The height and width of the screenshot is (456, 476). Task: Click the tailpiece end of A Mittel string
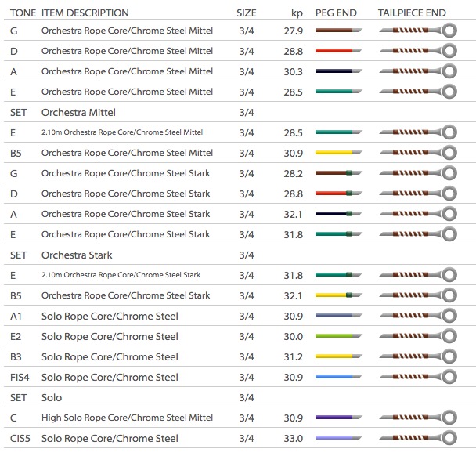click(418, 71)
